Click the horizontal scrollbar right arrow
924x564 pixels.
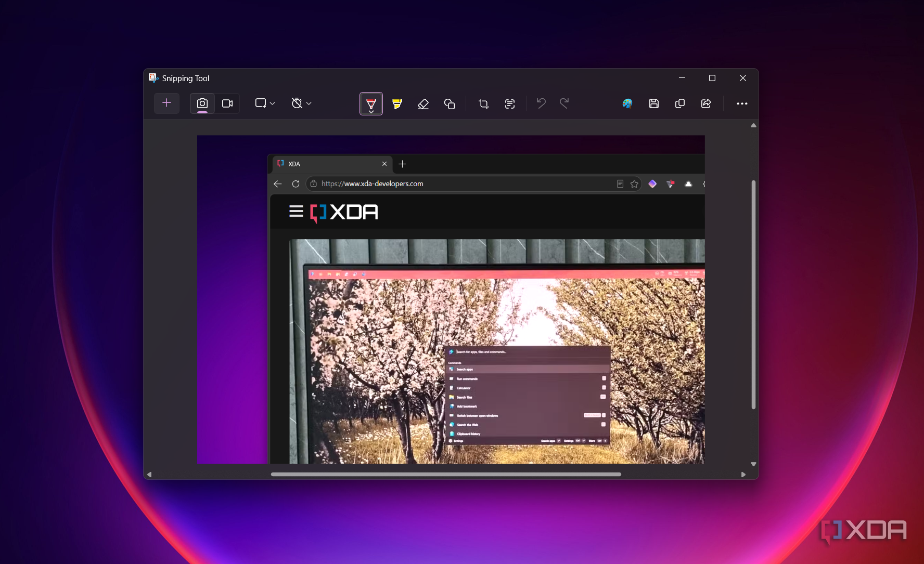click(x=743, y=475)
